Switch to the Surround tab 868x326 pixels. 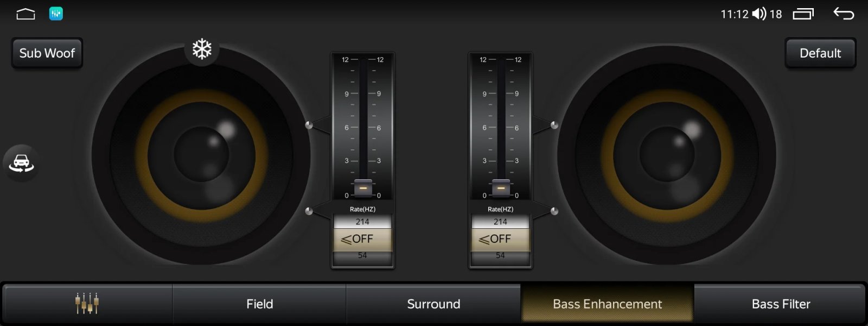click(433, 304)
